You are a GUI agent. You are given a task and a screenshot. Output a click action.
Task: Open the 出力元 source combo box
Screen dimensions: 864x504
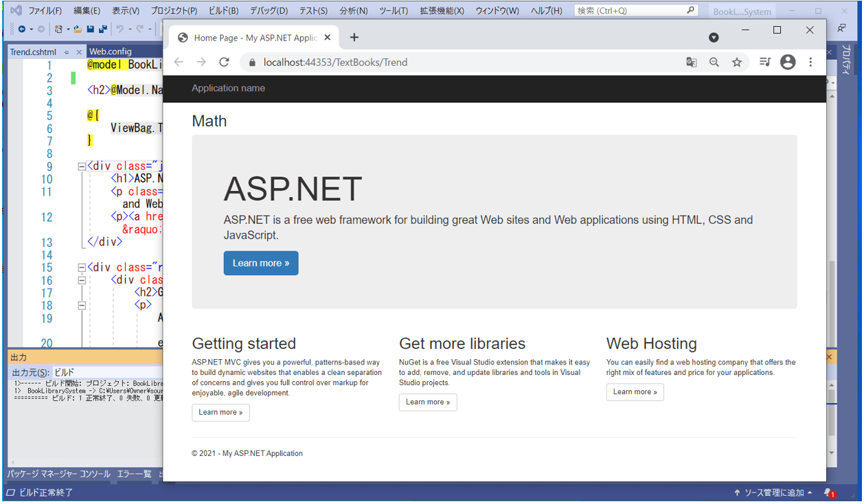click(x=108, y=372)
